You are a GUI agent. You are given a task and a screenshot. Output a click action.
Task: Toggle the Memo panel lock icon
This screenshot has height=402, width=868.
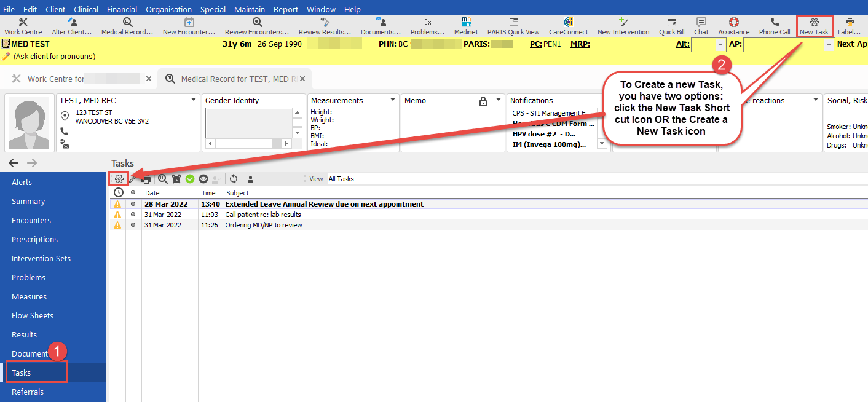[483, 101]
